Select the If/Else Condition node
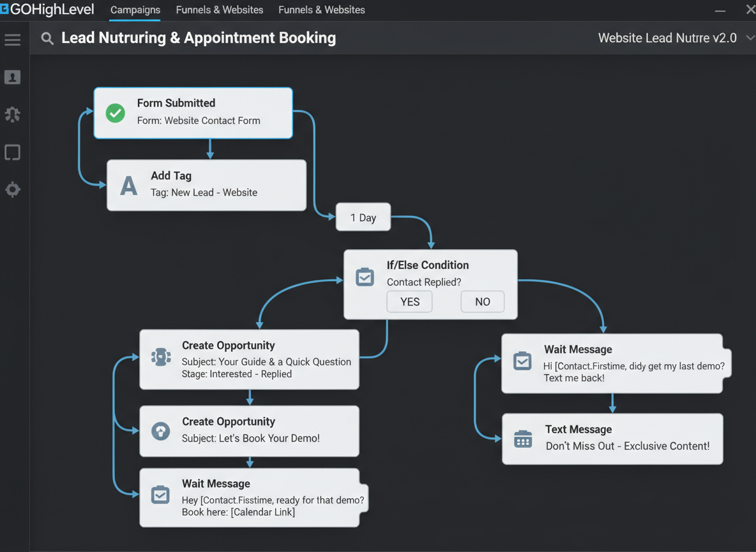756x552 pixels. (x=430, y=284)
